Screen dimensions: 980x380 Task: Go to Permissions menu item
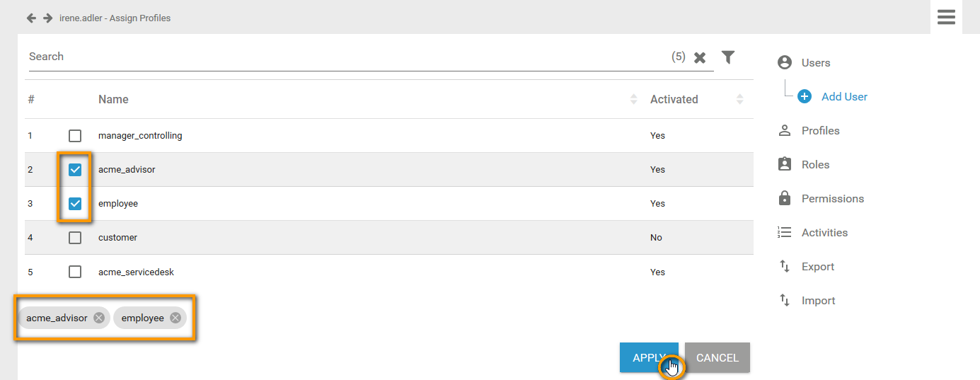[x=832, y=199]
